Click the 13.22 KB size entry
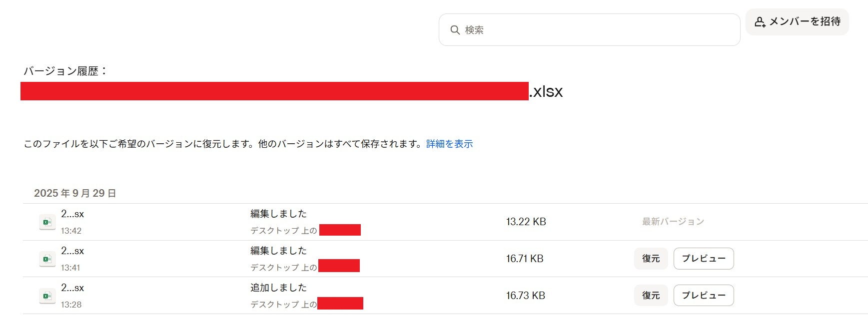 click(x=526, y=222)
